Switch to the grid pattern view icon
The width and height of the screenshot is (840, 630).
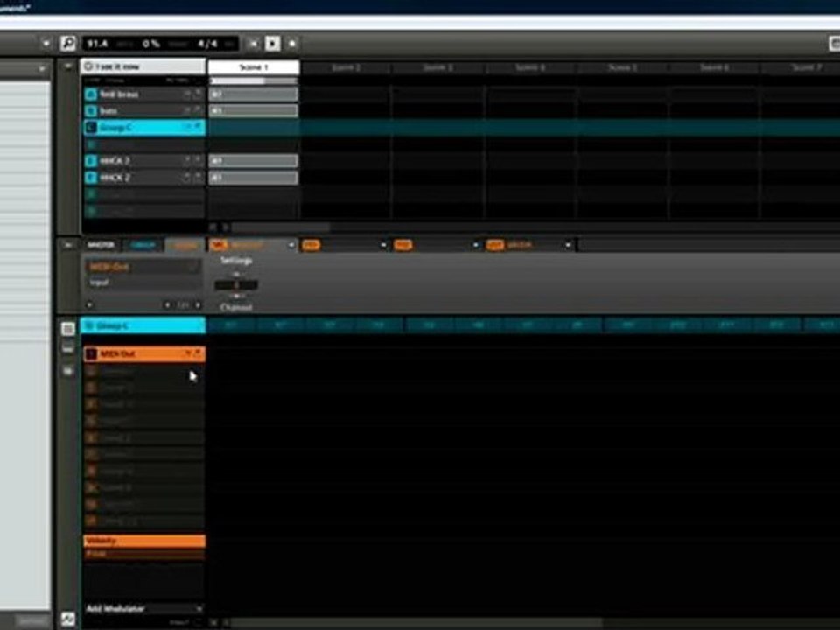(x=68, y=328)
